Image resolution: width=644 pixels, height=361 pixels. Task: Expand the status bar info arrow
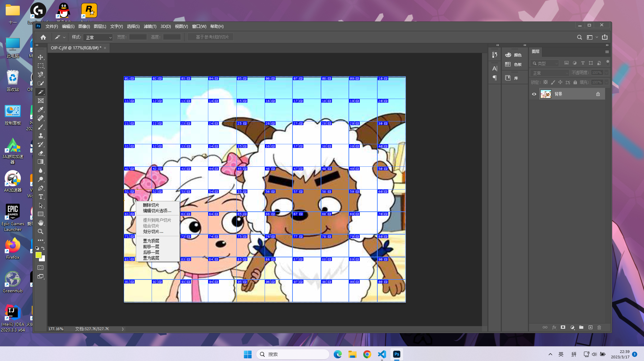point(123,329)
